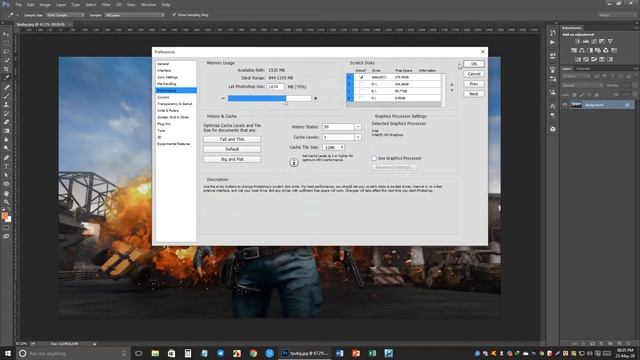Select the Eyedropper tool in toolbar
The height and width of the screenshot is (360, 640).
point(6,78)
